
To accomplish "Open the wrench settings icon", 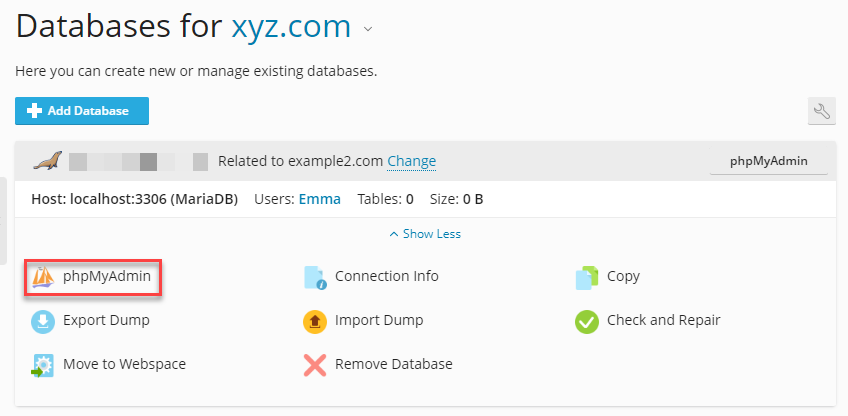I will pos(821,111).
